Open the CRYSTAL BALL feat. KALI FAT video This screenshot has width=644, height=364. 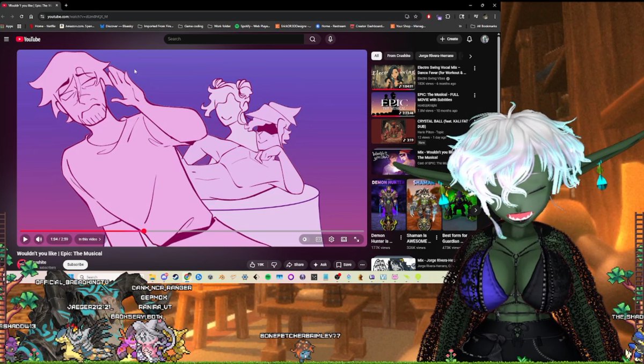tap(393, 131)
